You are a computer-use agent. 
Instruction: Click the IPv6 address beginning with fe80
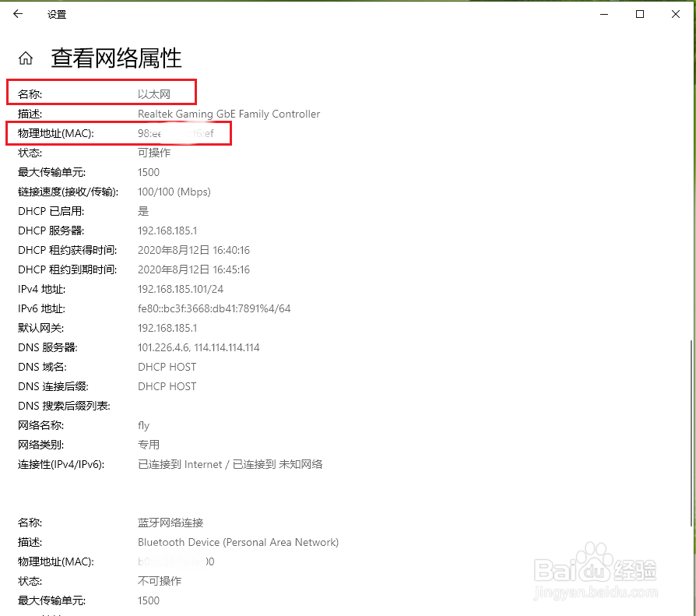pyautogui.click(x=213, y=308)
